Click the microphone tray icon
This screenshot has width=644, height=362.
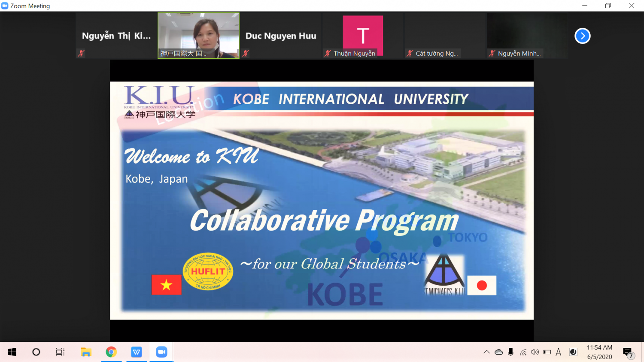point(510,352)
